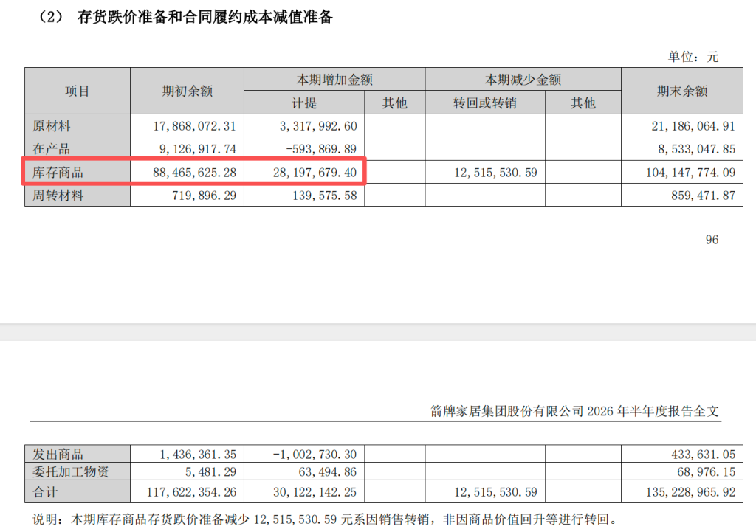The height and width of the screenshot is (532, 756).
Task: Select the 期初余额 column header
Action: tap(187, 91)
